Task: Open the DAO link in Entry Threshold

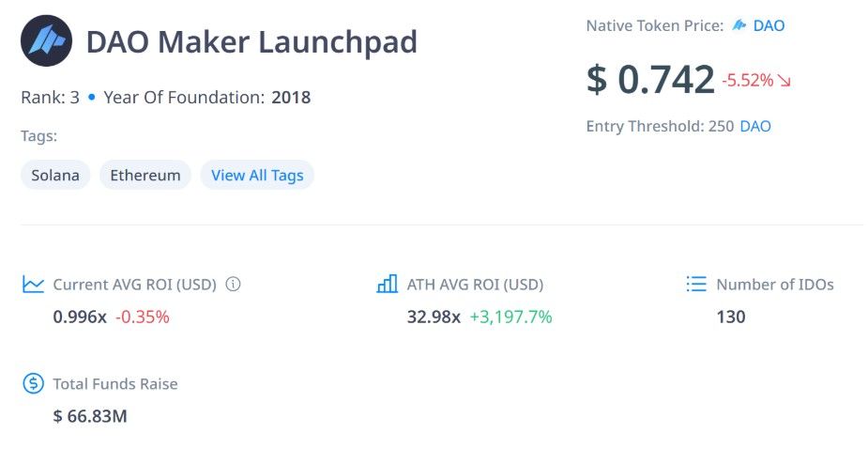Action: pos(755,126)
